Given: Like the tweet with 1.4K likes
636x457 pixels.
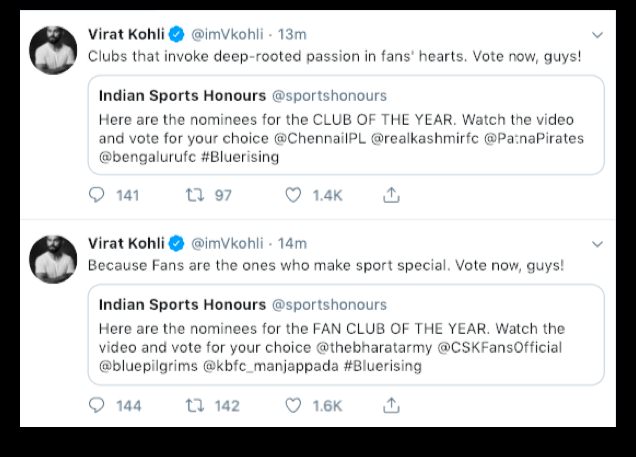Looking at the screenshot, I should coord(293,195).
